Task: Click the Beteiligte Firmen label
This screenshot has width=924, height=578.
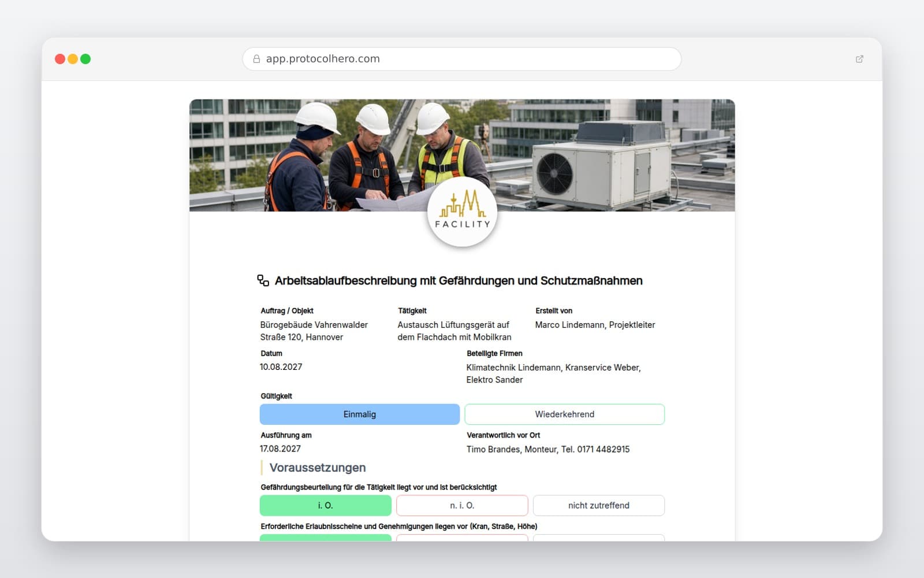Action: 494,353
